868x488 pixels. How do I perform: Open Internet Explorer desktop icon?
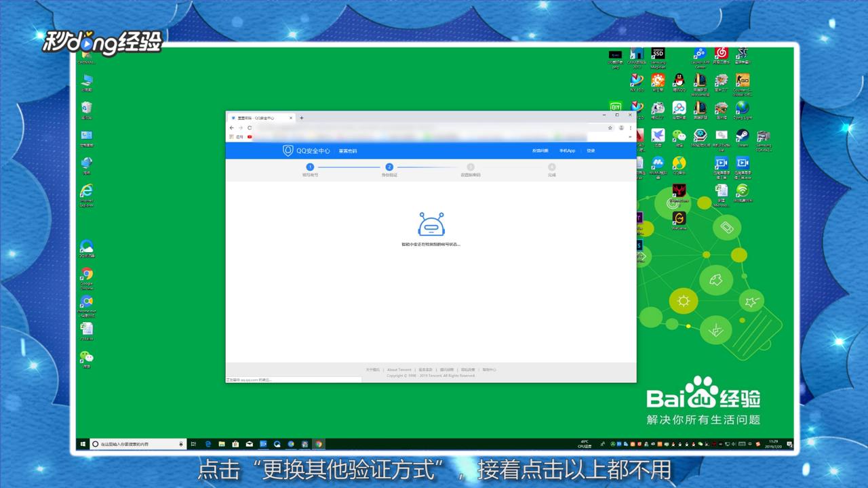(x=87, y=195)
